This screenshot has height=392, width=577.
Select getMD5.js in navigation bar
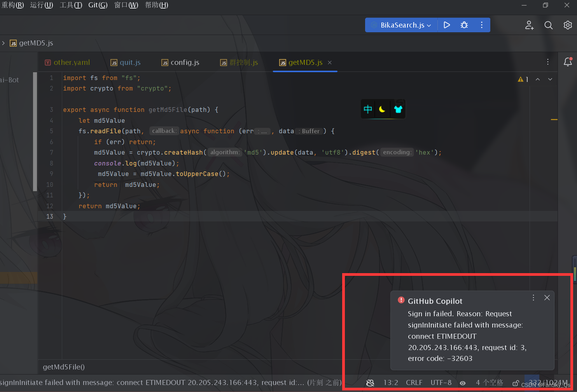31,43
